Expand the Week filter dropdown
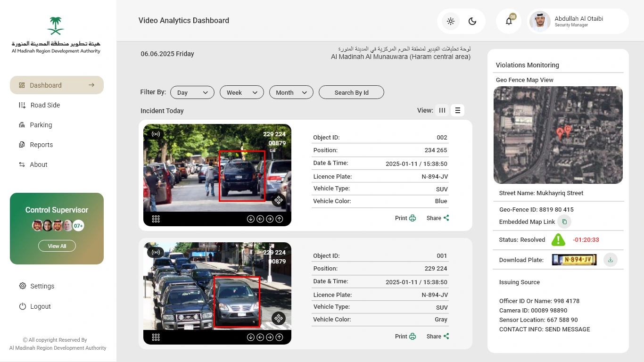This screenshot has height=362, width=644. (x=242, y=92)
